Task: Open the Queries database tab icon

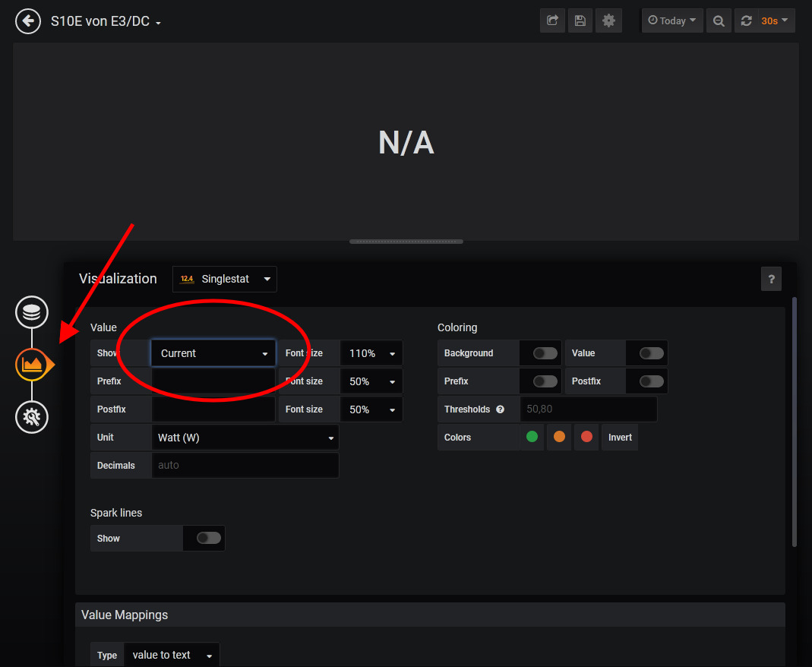Action: pos(32,312)
